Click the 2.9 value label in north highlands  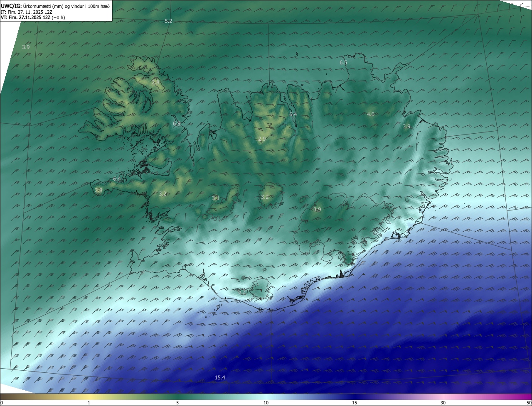point(261,139)
